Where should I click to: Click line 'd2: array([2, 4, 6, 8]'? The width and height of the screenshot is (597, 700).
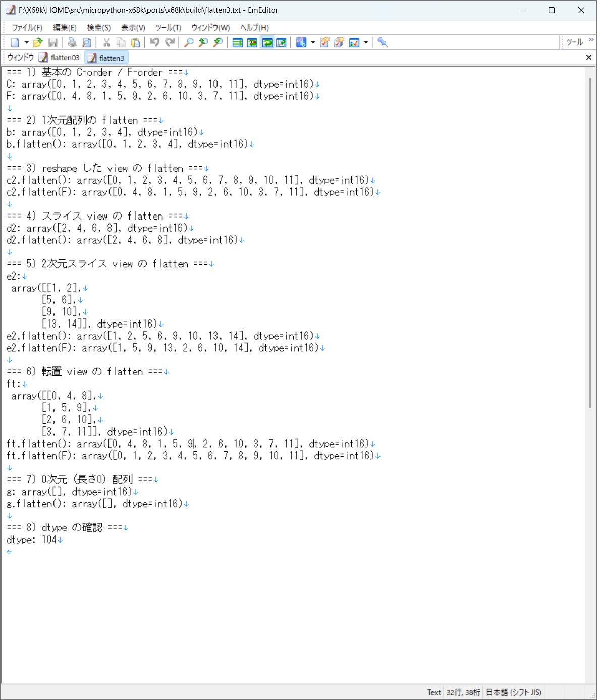point(97,228)
